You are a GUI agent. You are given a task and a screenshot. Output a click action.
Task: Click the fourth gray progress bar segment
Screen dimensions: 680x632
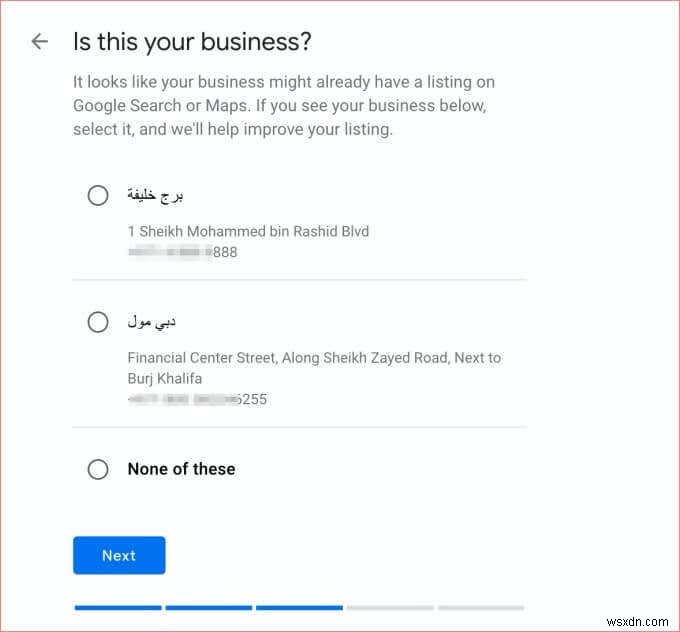390,607
